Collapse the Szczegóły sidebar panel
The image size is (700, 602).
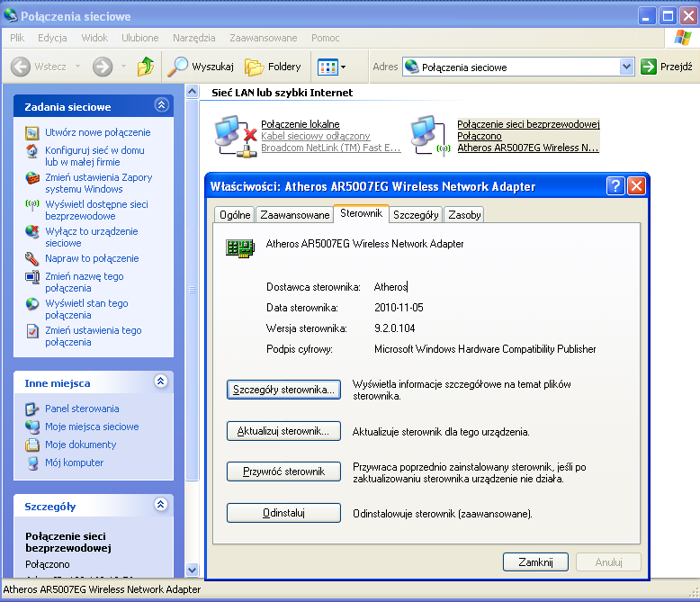click(x=161, y=505)
